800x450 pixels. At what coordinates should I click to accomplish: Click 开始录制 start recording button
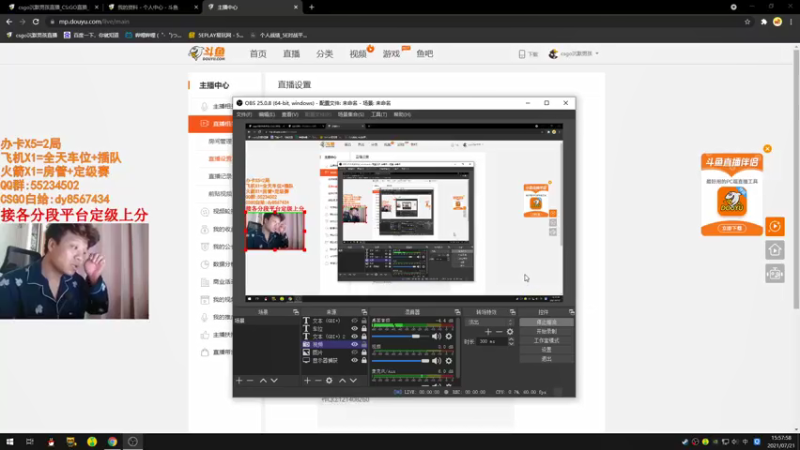coord(546,332)
